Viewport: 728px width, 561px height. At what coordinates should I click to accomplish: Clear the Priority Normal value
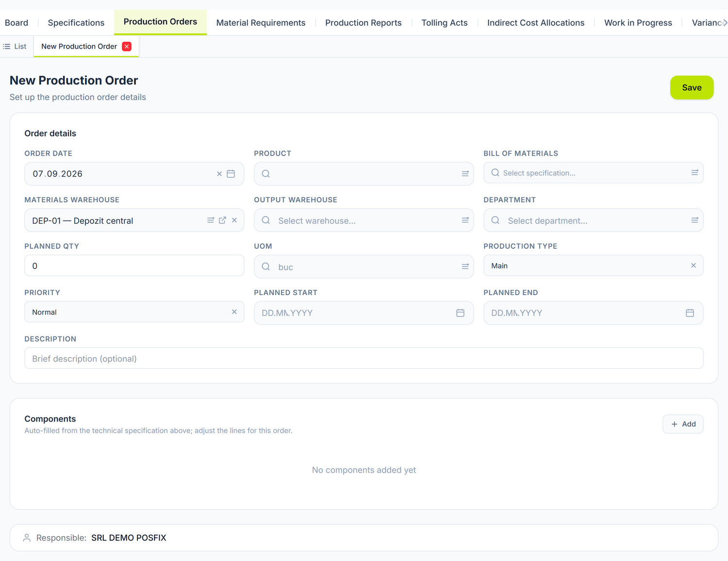234,312
